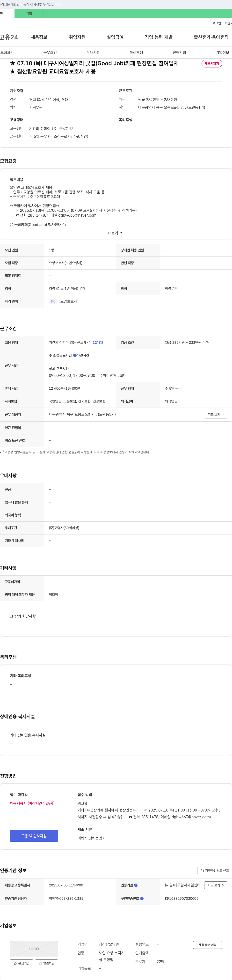Click certification number 'KF10882507030005'
Screen dimensions: 232x980
(181, 899)
